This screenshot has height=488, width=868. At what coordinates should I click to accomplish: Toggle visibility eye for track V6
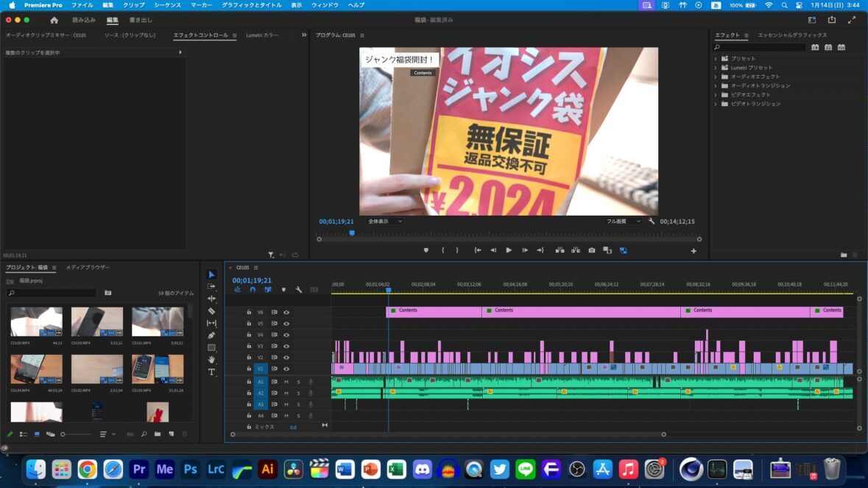click(286, 313)
